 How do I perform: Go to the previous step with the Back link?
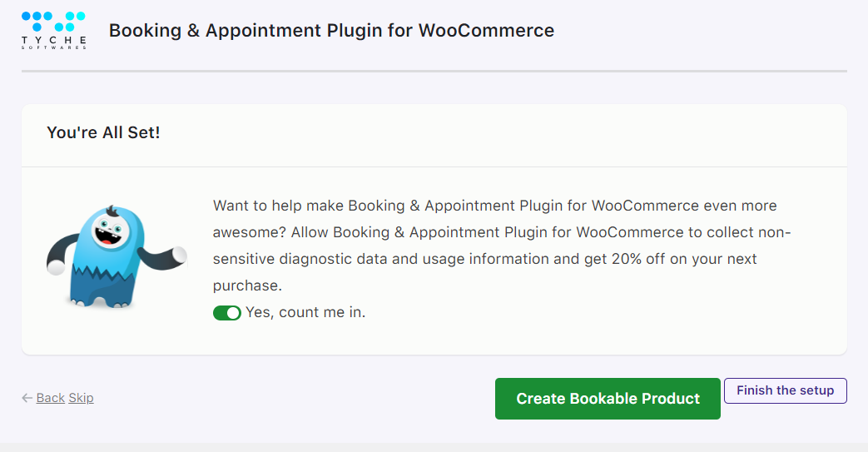(x=51, y=398)
